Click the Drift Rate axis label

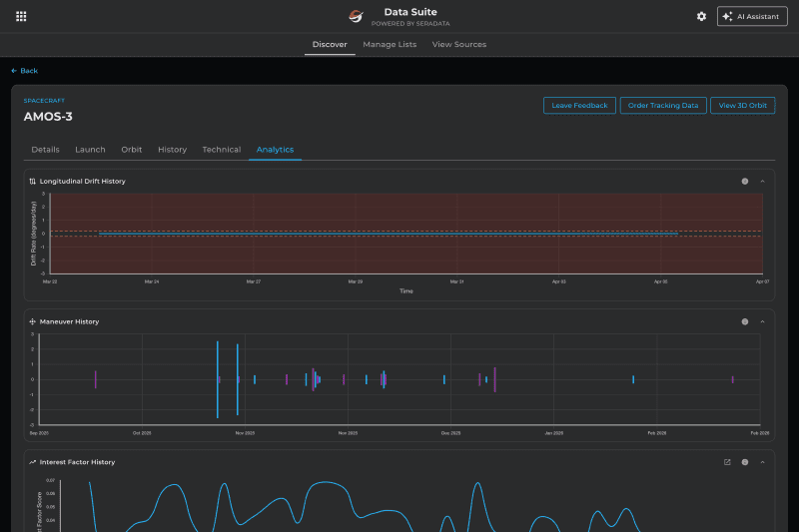coord(34,234)
